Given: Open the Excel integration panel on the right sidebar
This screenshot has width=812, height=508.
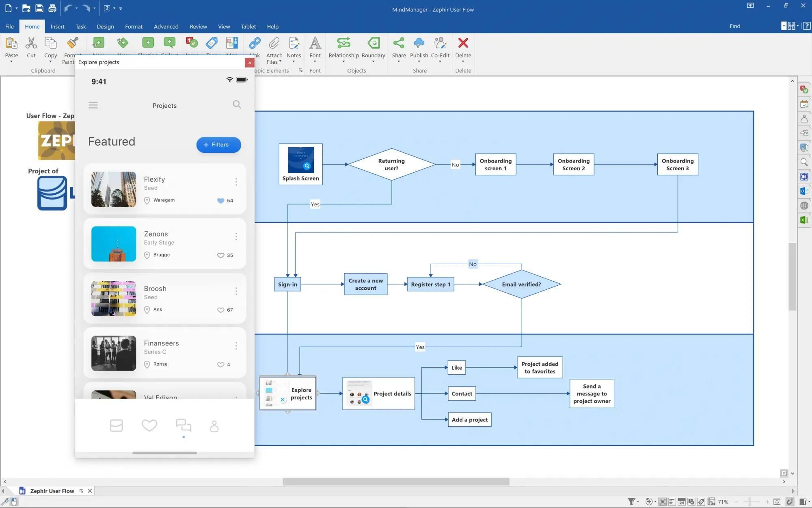Looking at the screenshot, I should [804, 220].
